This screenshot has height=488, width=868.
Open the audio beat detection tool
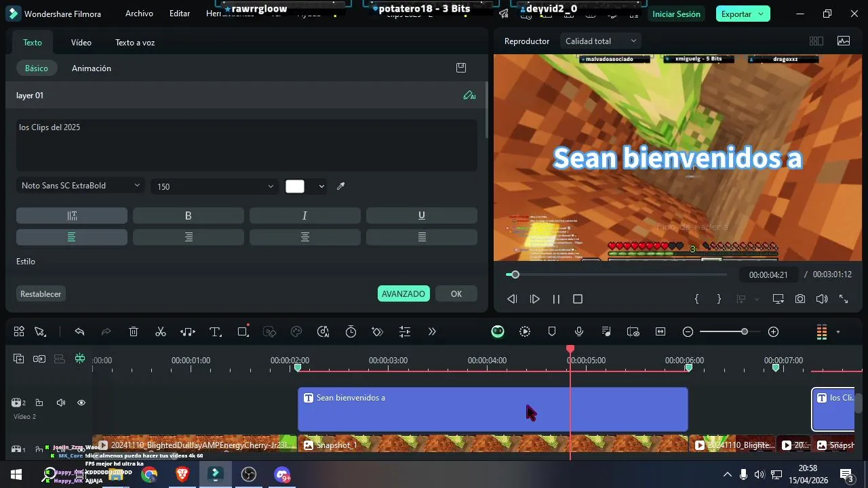(x=188, y=331)
